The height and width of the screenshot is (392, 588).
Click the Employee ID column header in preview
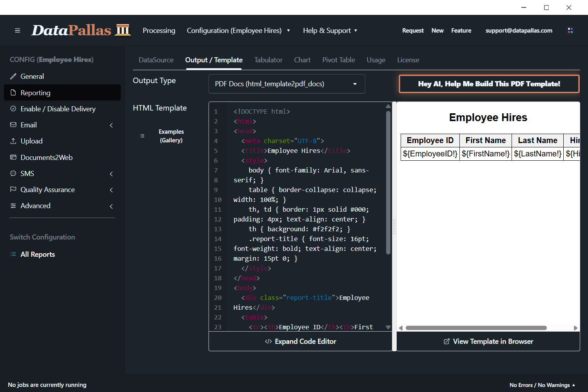(x=430, y=140)
